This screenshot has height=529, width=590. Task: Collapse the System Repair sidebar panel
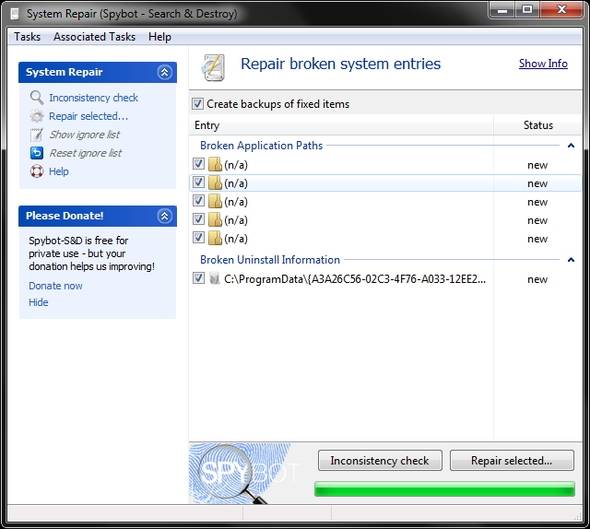click(164, 72)
